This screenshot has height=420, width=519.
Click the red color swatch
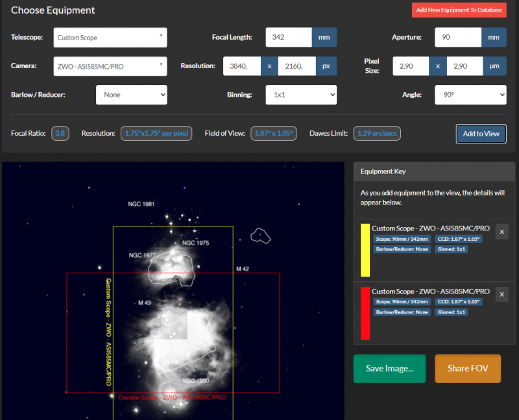[365, 314]
